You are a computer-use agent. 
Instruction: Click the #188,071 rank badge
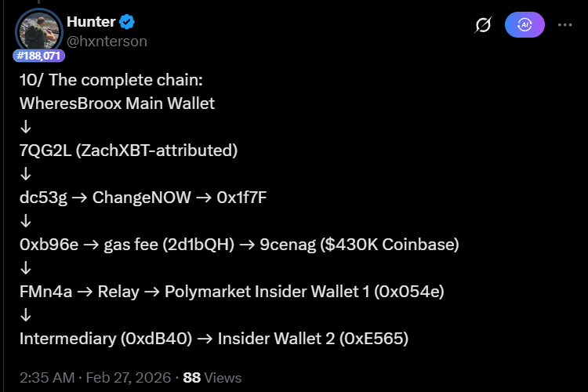[38, 56]
